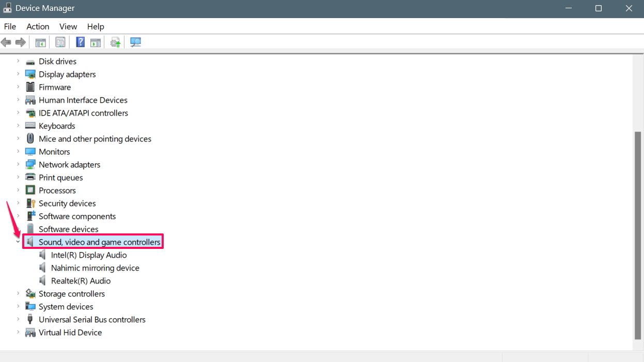The height and width of the screenshot is (362, 644).
Task: Click the Back arrow in the toolbar
Action: tap(6, 42)
